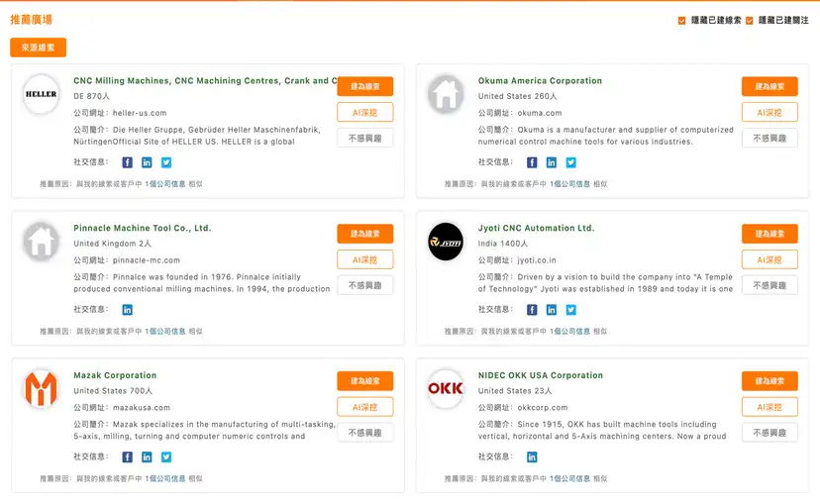Click AI深挖 for the Heller card
Viewport: 820px width, 504px height.
pyautogui.click(x=365, y=113)
